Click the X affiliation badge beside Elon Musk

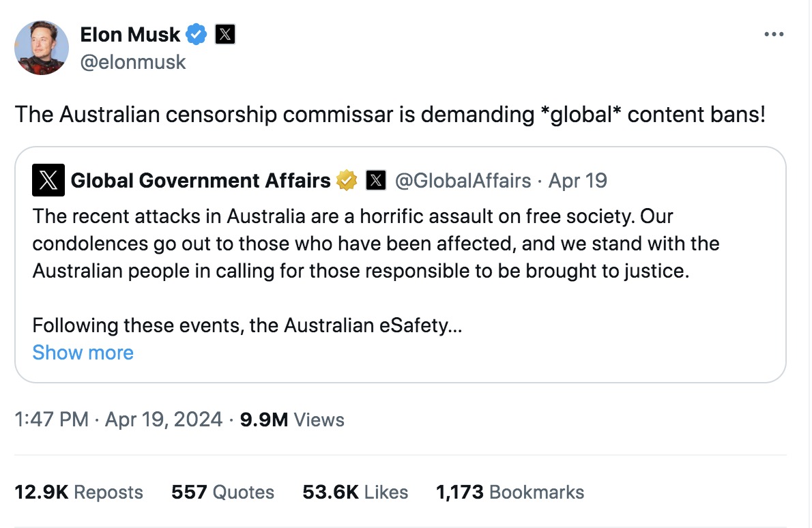pos(225,34)
